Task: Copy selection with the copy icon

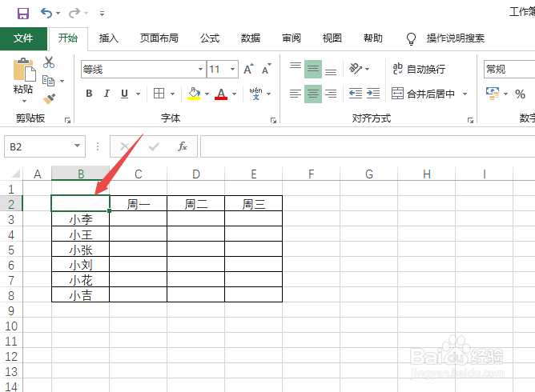Action: (48, 81)
